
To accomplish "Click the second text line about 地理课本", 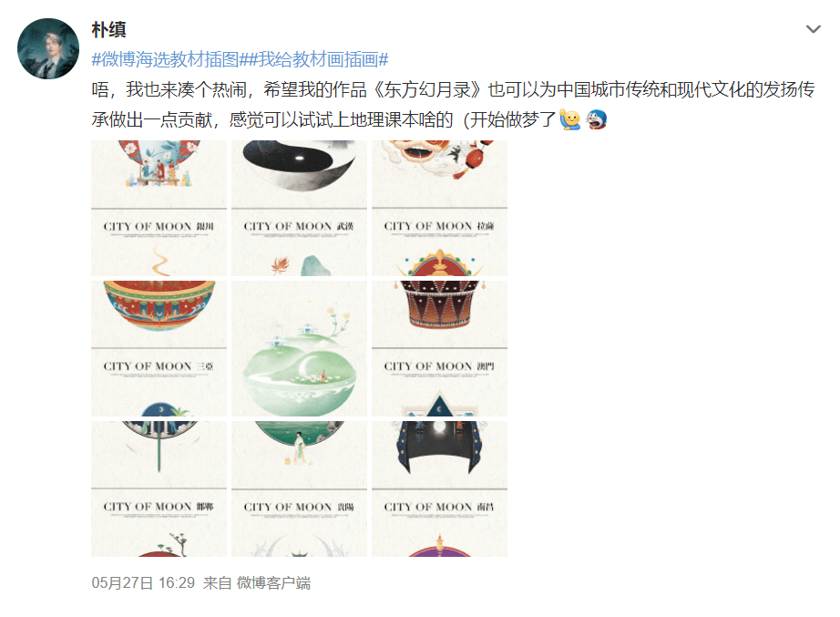I will [x=324, y=119].
